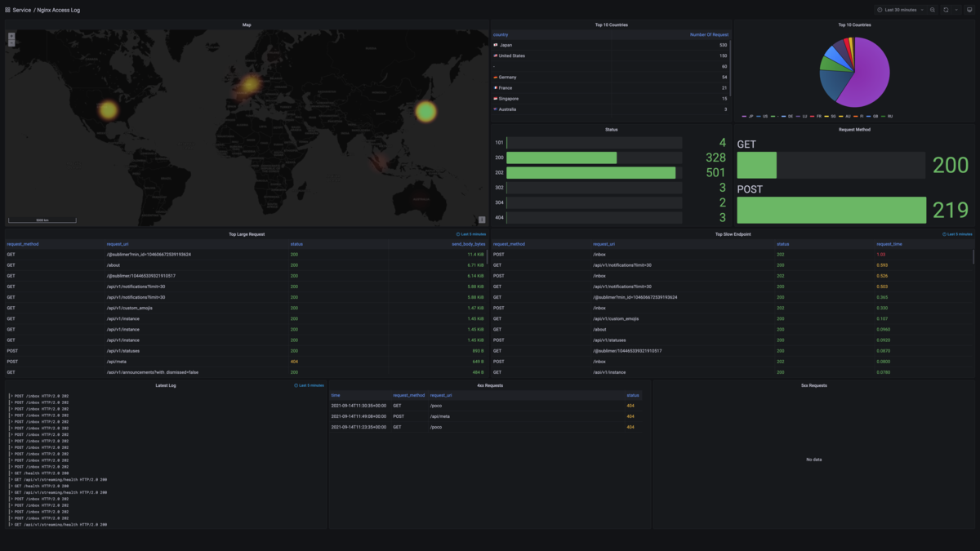The image size is (980, 551).
Task: Refresh the dashboard with the refresh icon
Action: 946,10
